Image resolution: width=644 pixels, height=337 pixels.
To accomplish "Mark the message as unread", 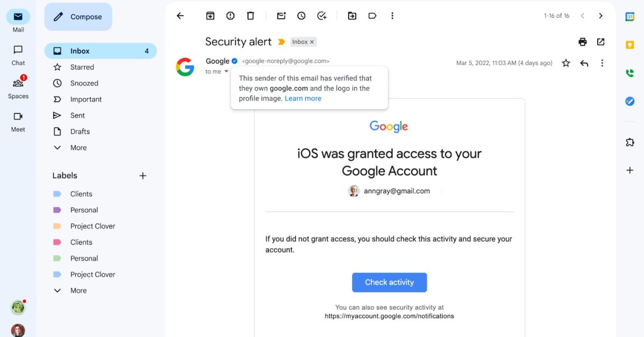I will (x=281, y=16).
